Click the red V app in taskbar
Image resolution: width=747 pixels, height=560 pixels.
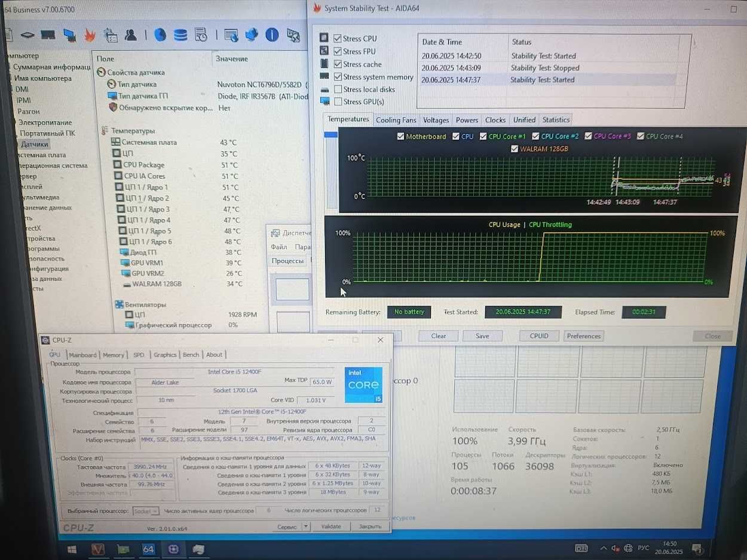click(x=98, y=549)
